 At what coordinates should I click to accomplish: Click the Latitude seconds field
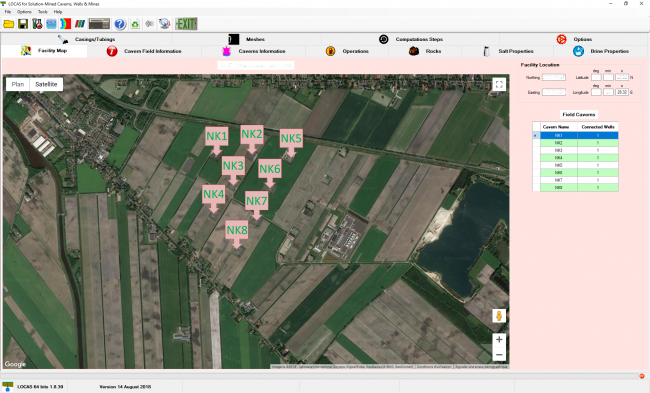(x=622, y=78)
